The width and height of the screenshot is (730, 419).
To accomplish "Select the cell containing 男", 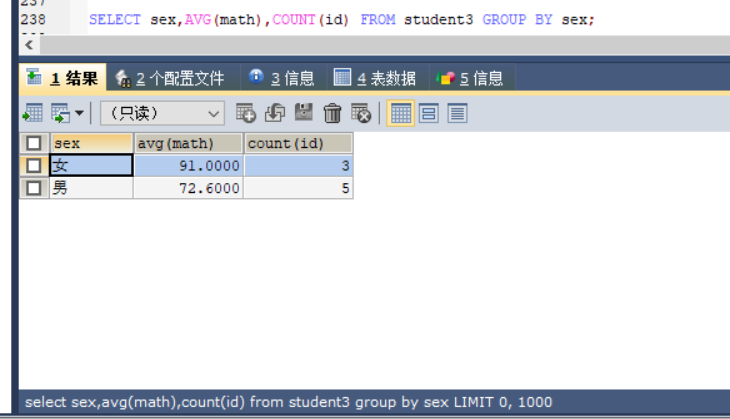I will [x=91, y=188].
